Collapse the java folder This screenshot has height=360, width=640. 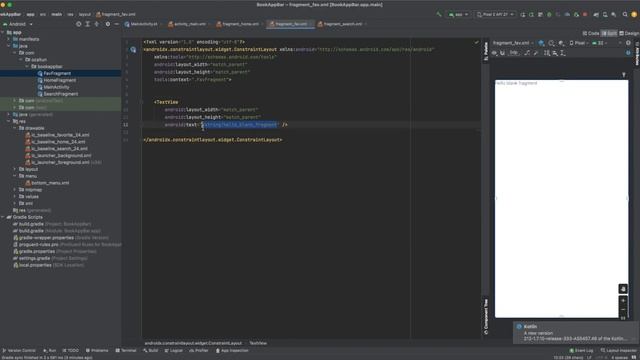[x=9, y=46]
